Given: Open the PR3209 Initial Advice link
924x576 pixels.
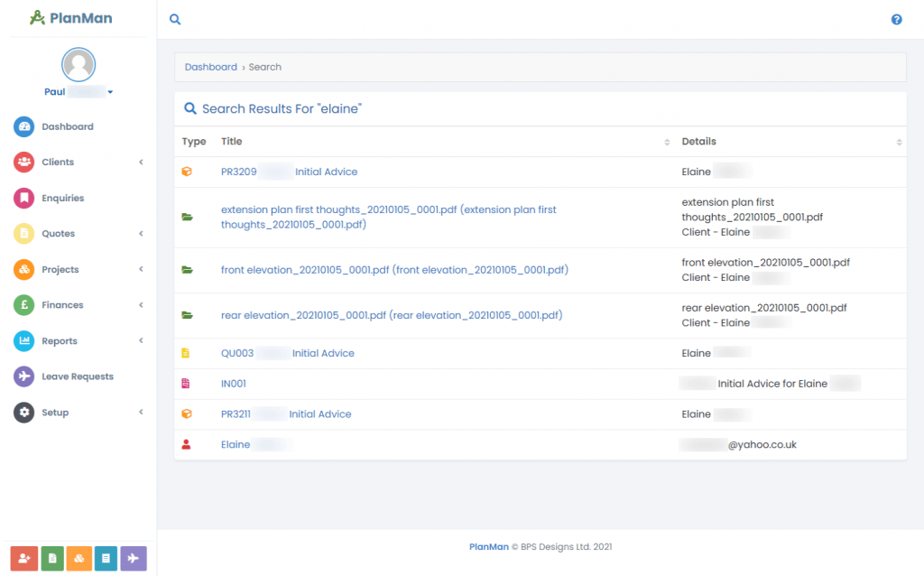Looking at the screenshot, I should coord(290,172).
